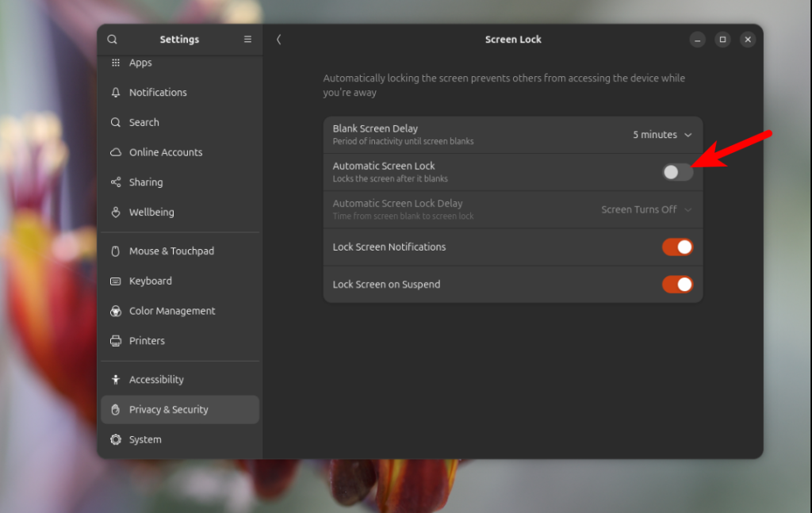Open the hamburger menu in Settings sidebar
This screenshot has width=812, height=513.
[247, 40]
